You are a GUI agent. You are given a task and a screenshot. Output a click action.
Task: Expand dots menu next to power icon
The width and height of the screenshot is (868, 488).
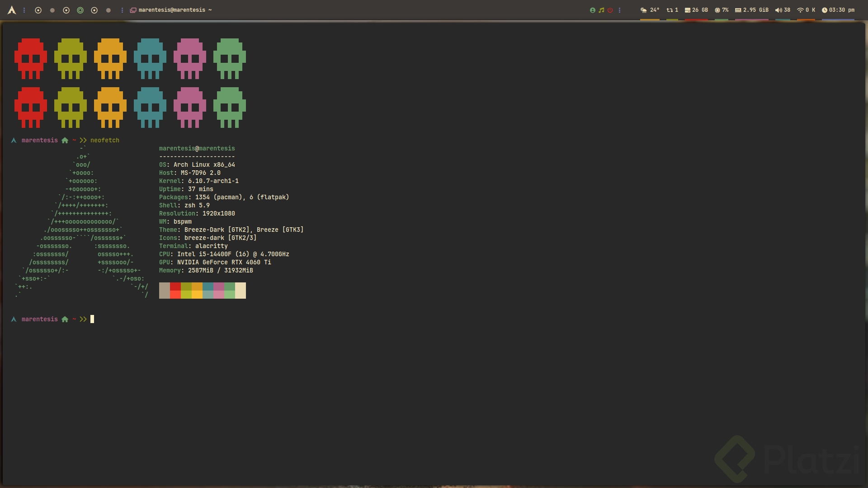[619, 10]
